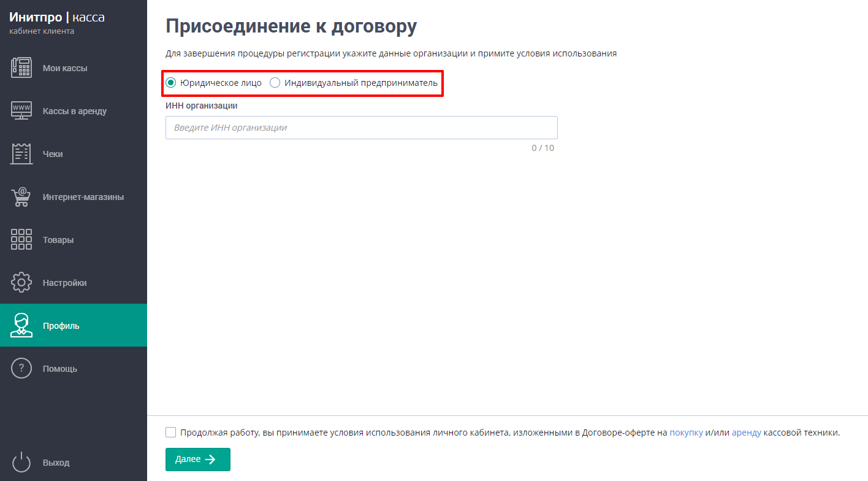Check the terms acceptance checkbox
The width and height of the screenshot is (868, 481).
pyautogui.click(x=170, y=432)
